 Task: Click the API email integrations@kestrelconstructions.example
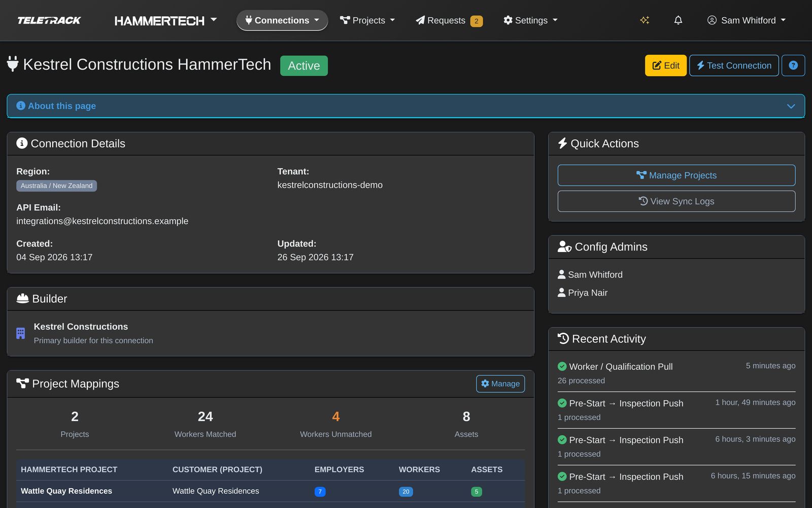click(102, 221)
